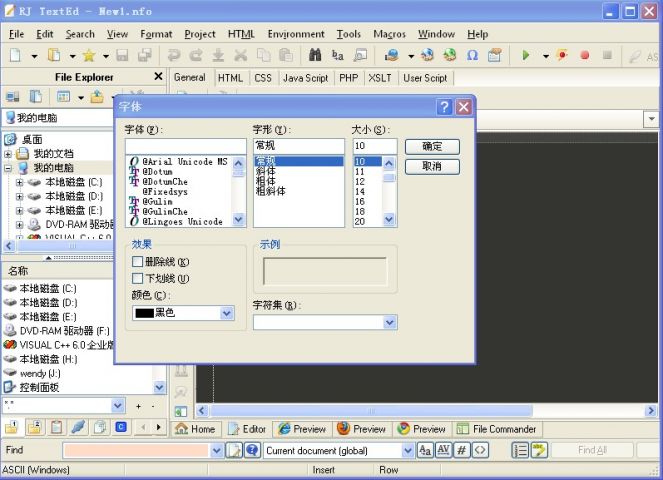This screenshot has height=480, width=663.
Task: Click the Match case Aa icon
Action: pos(425,451)
